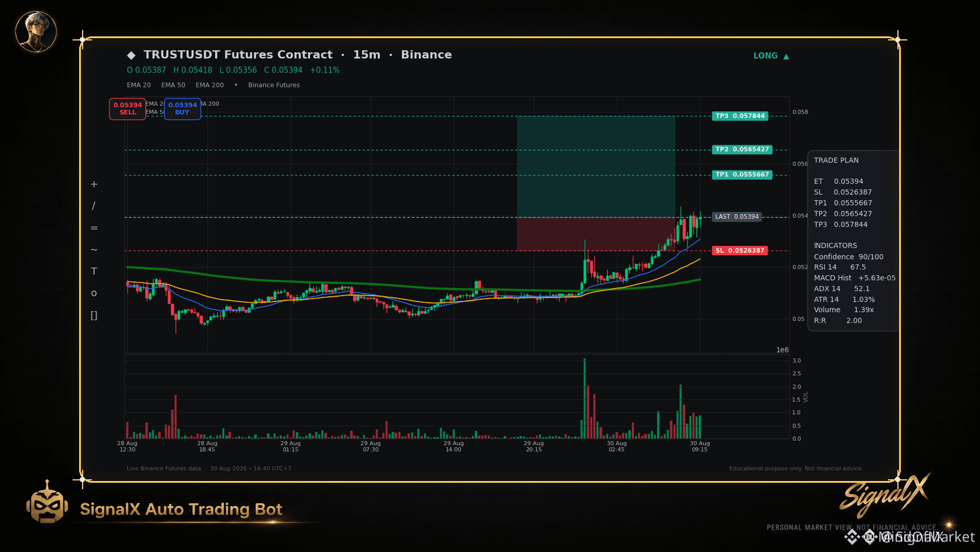This screenshot has width=980, height=552.
Task: Click the TRADE PLAN panel heading
Action: tap(836, 160)
